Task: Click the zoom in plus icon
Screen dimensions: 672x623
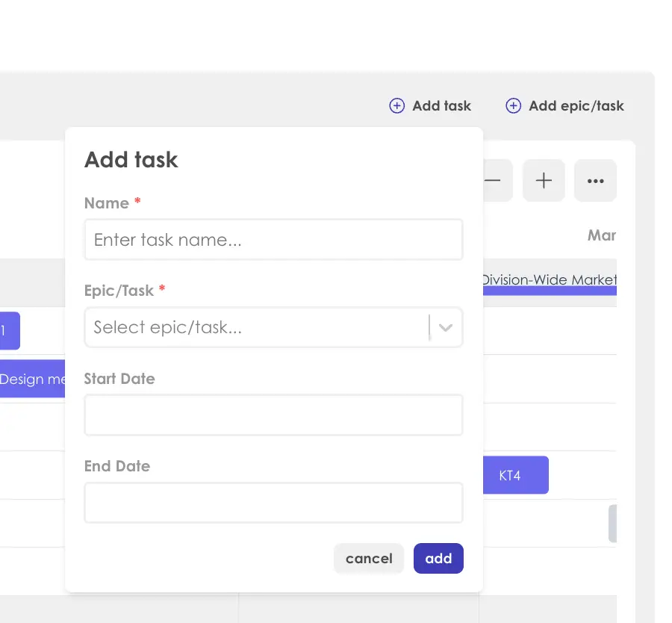Action: (544, 180)
